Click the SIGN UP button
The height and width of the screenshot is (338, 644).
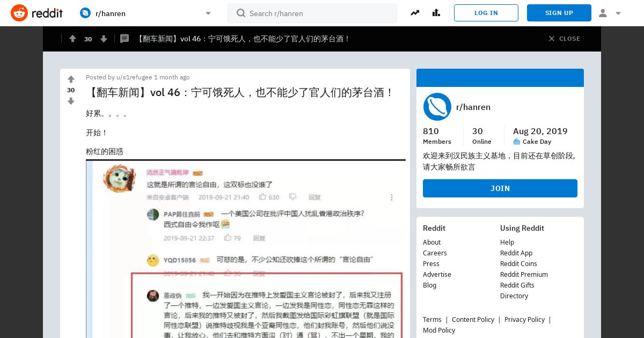[559, 13]
